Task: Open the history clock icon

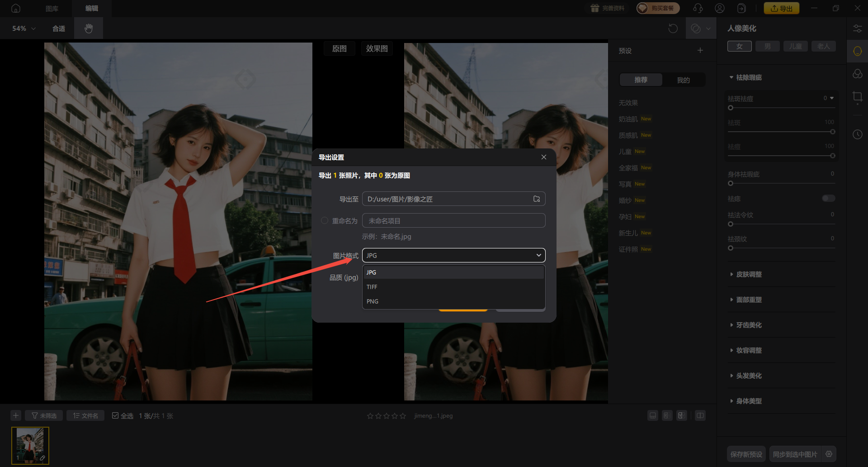Action: 857,134
